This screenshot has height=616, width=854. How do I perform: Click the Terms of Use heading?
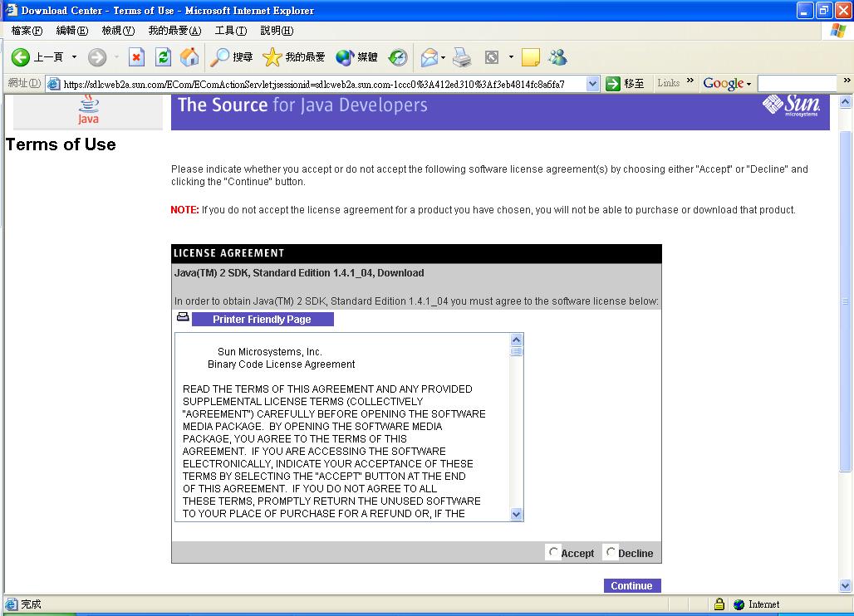(x=61, y=144)
